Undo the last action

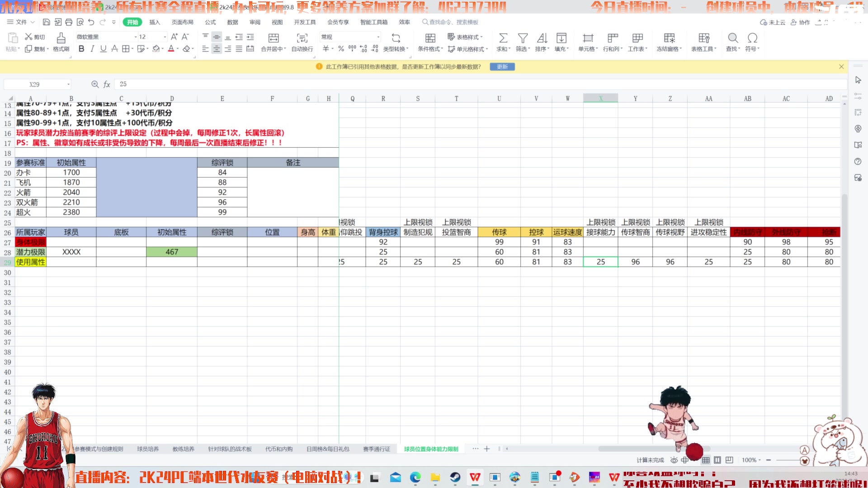click(x=91, y=22)
